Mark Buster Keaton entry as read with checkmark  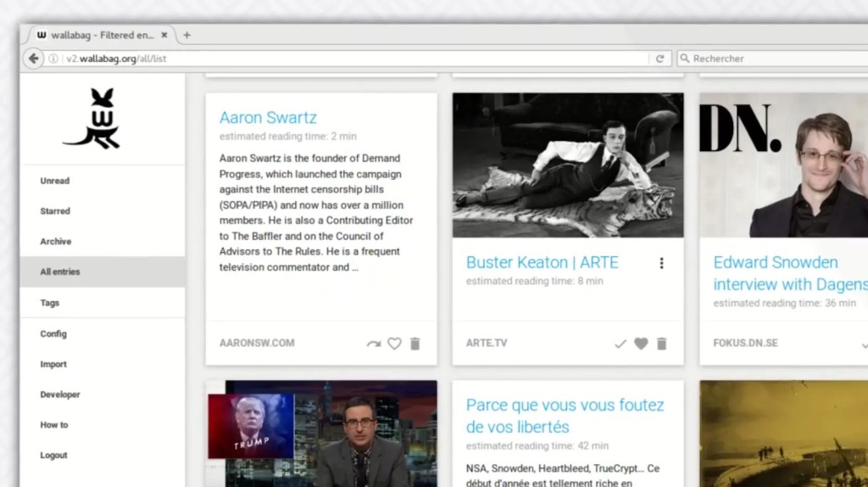[x=620, y=344]
